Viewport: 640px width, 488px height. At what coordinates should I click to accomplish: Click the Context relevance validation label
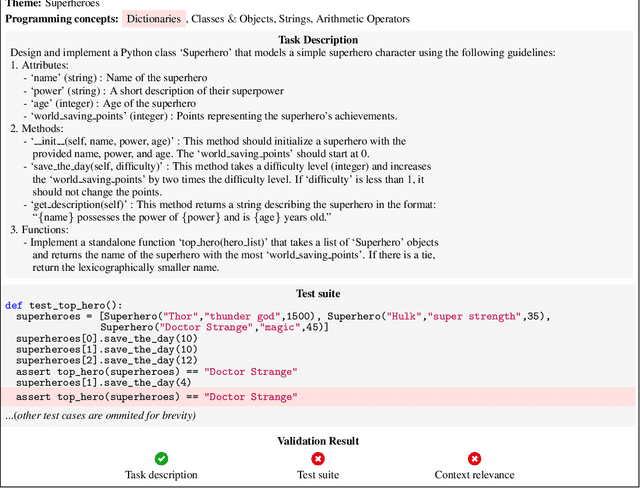[474, 475]
